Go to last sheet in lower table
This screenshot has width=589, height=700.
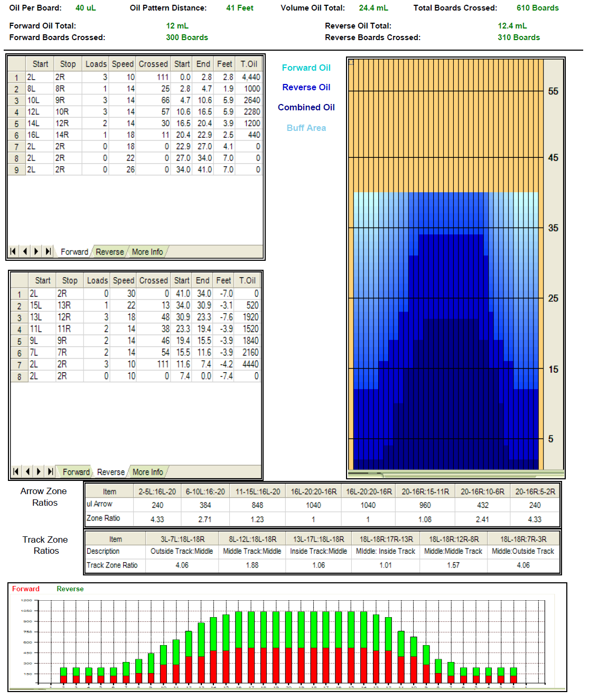(51, 471)
